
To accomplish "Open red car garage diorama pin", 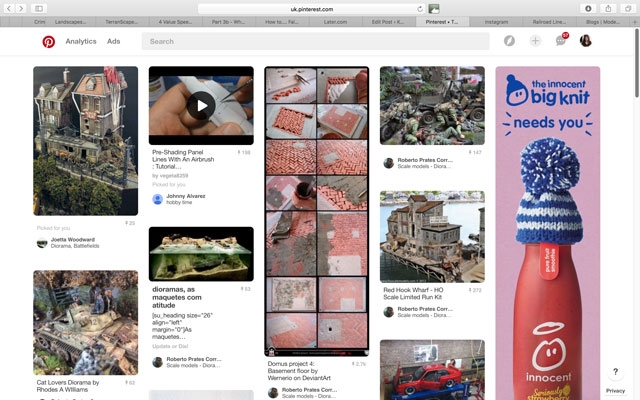I will 432,370.
